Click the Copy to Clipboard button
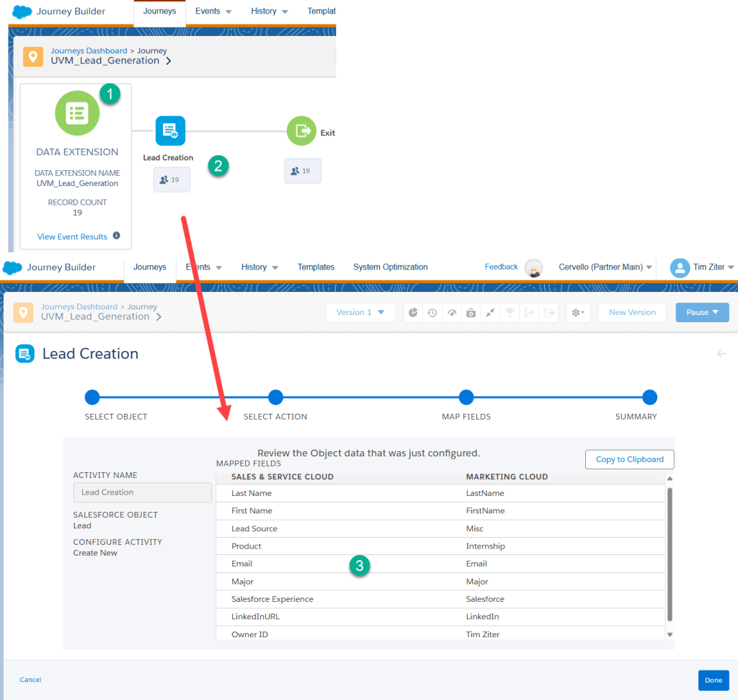This screenshot has height=700, width=738. [x=629, y=460]
